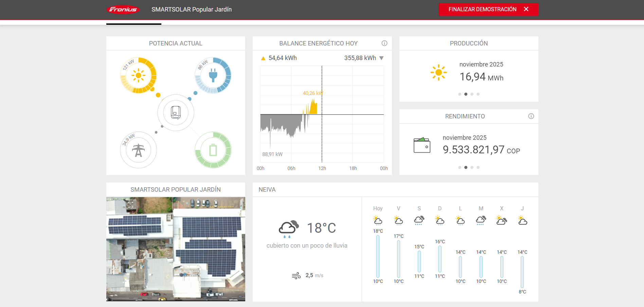Click the consumption plug icon
This screenshot has width=644, height=307.
213,75
